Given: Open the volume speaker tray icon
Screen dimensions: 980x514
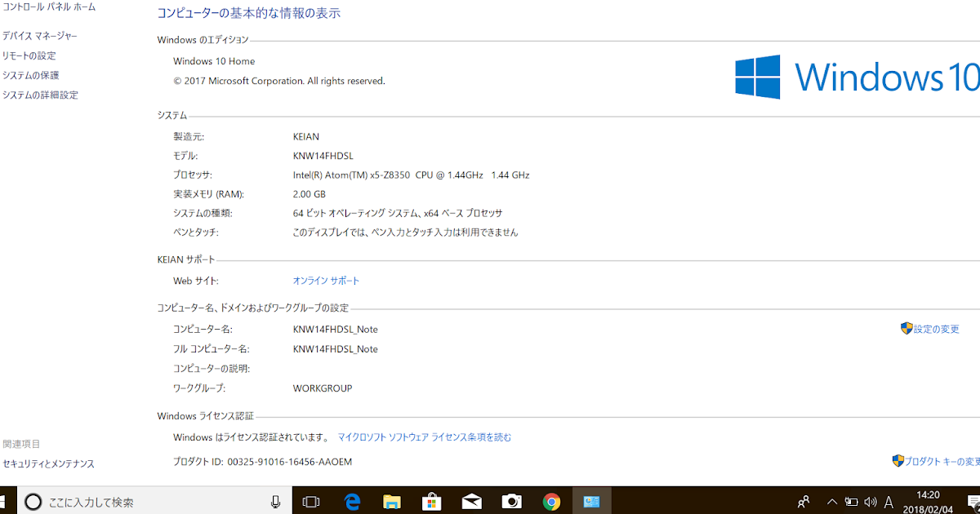Looking at the screenshot, I should click(871, 502).
